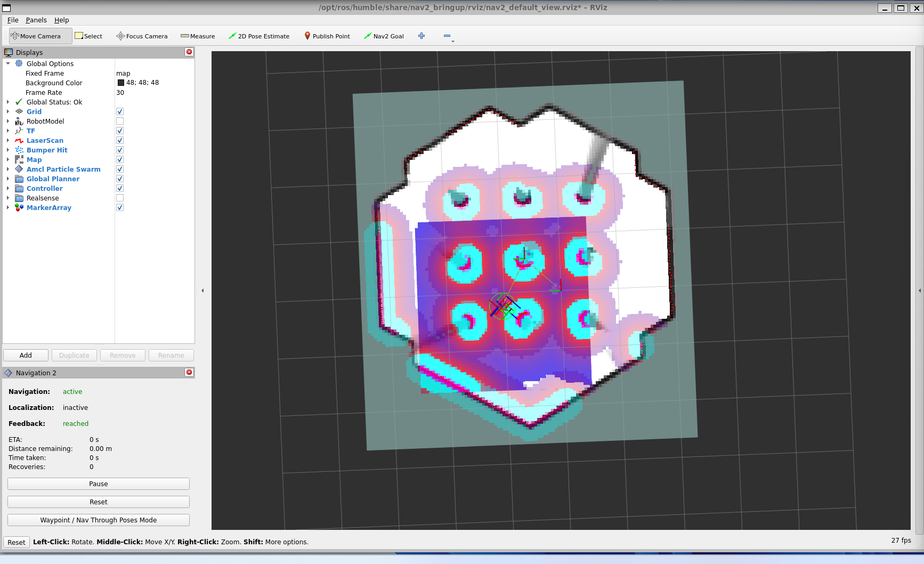Enable the Realsense display
This screenshot has width=924, height=564.
pos(119,198)
